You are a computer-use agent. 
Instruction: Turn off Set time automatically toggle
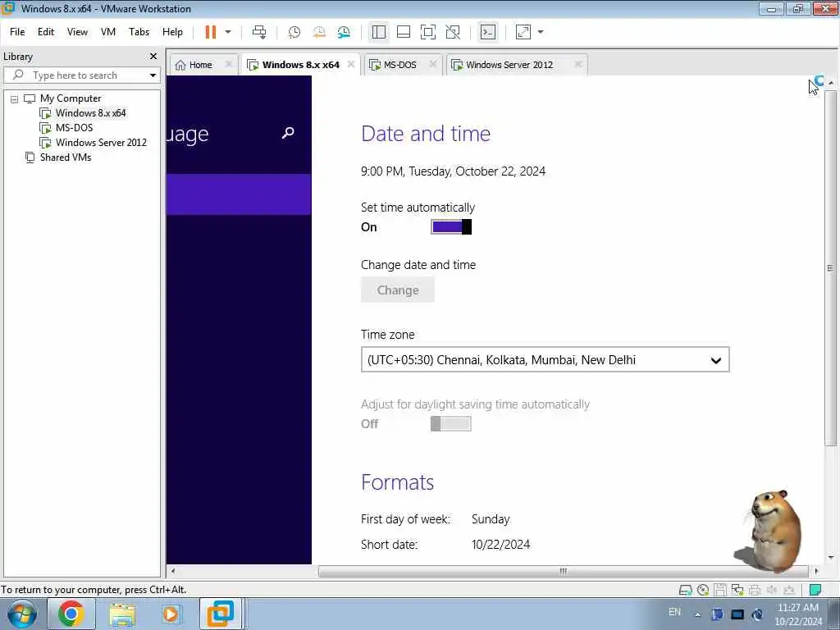pyautogui.click(x=451, y=226)
